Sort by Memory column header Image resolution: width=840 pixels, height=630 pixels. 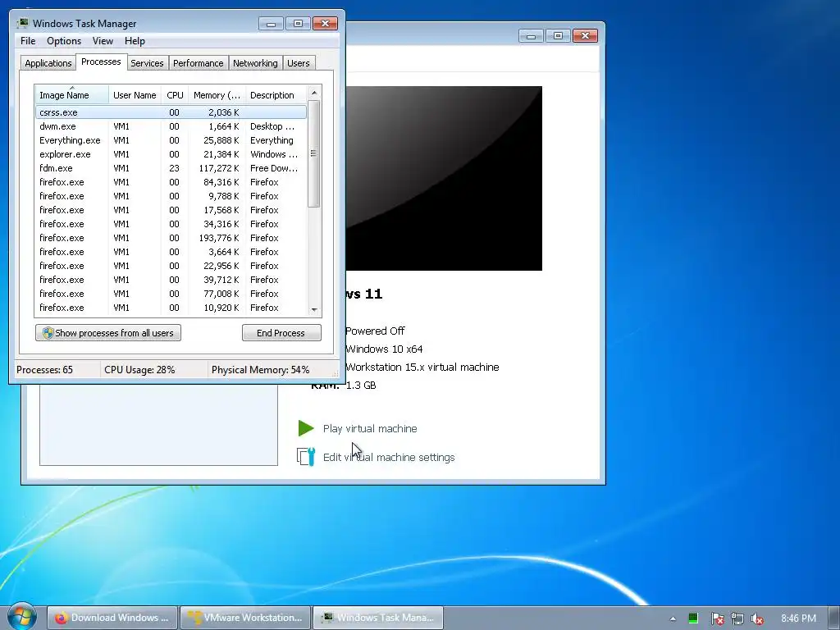[x=217, y=95]
